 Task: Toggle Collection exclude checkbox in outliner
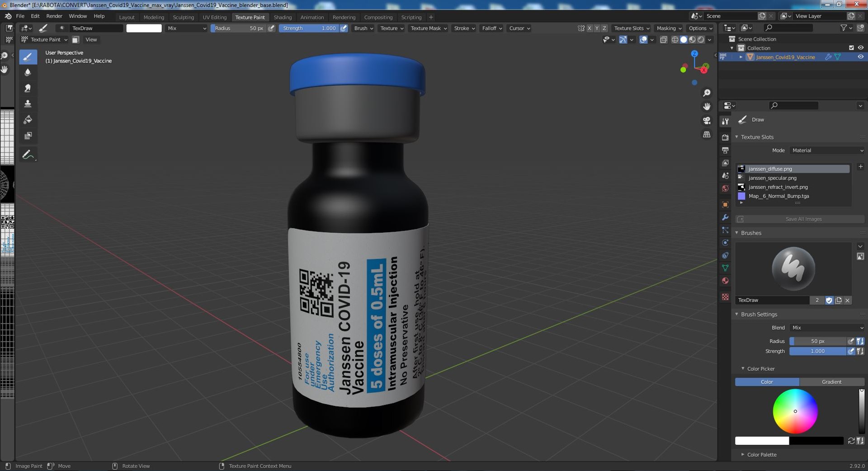[851, 48]
